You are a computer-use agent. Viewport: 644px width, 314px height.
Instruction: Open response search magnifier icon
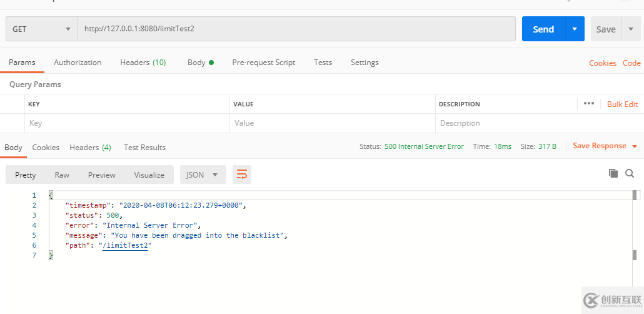point(630,173)
